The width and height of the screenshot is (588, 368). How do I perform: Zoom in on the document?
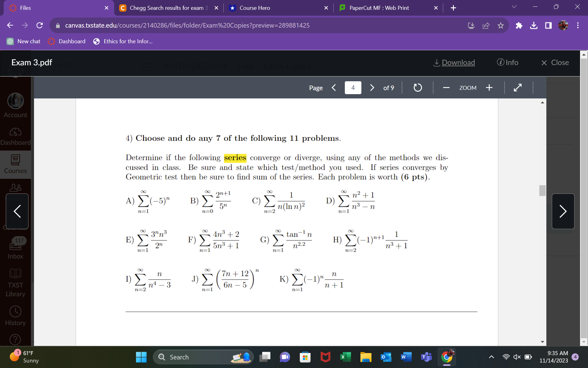[489, 88]
